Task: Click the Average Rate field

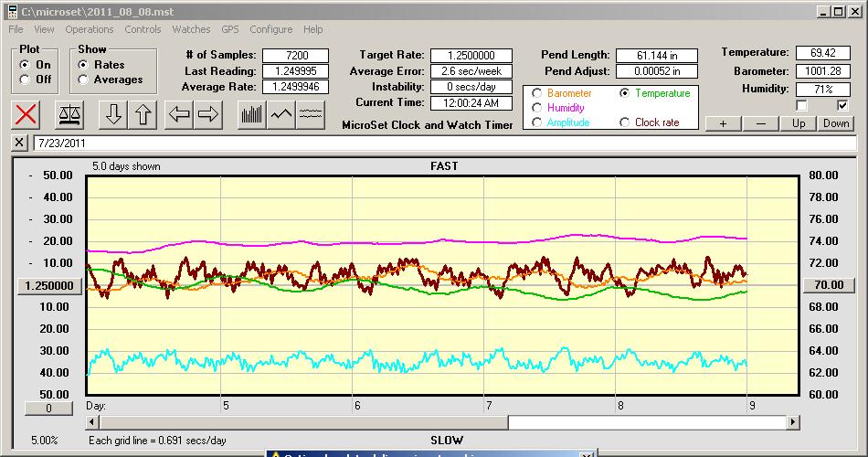Action: pyautogui.click(x=296, y=87)
